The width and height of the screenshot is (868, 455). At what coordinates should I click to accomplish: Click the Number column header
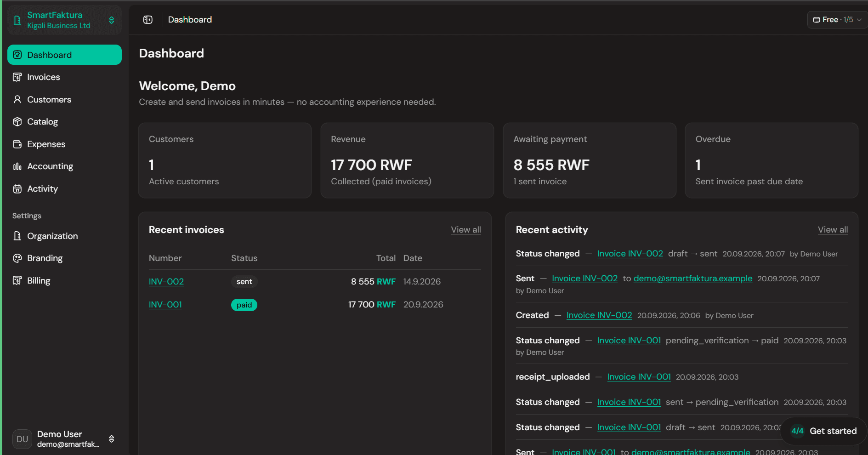pyautogui.click(x=165, y=258)
